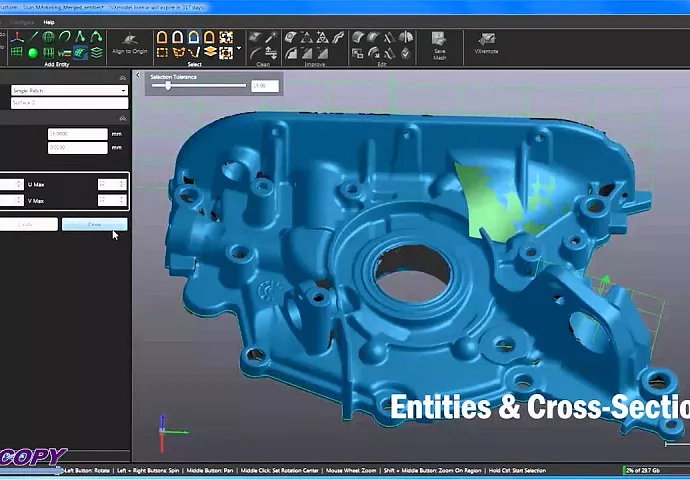Click the orange stacked layers select icon
The image size is (690, 480).
(x=210, y=52)
